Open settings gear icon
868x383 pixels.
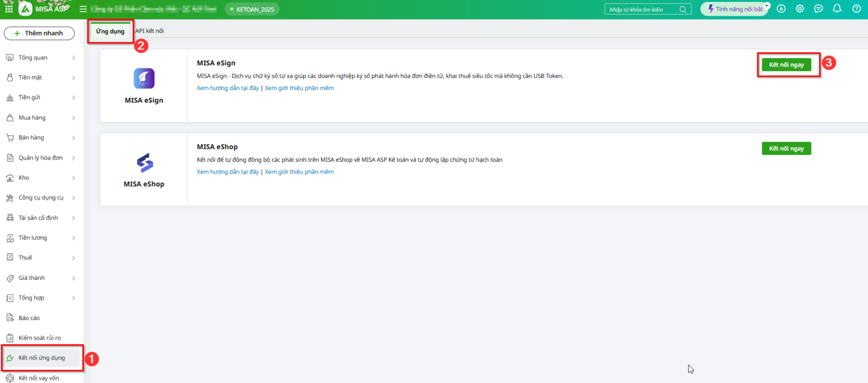800,9
